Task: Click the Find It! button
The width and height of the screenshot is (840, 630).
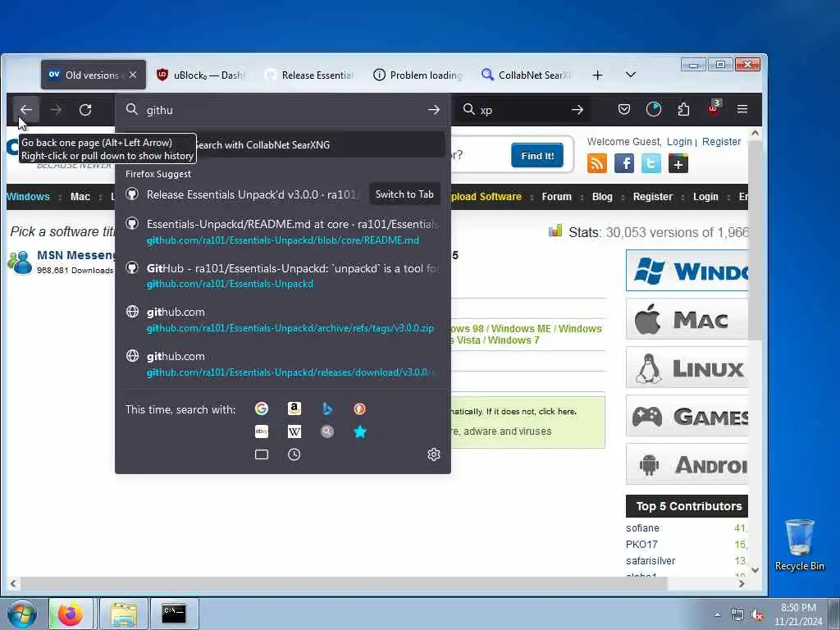Action: (536, 155)
